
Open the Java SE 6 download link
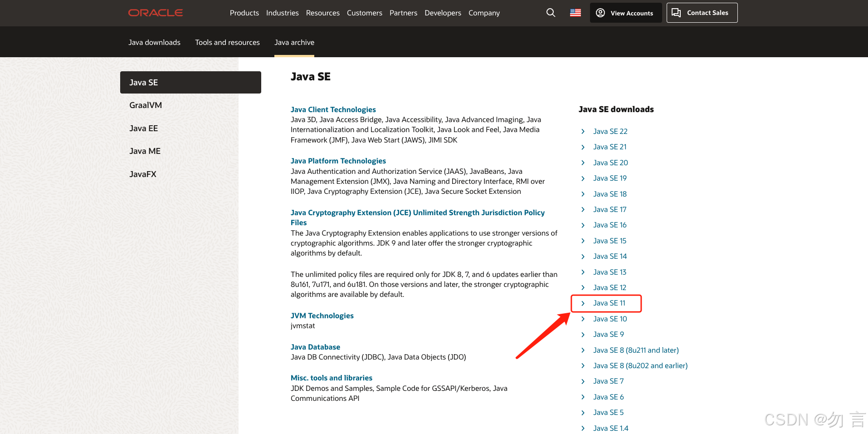tap(608, 397)
